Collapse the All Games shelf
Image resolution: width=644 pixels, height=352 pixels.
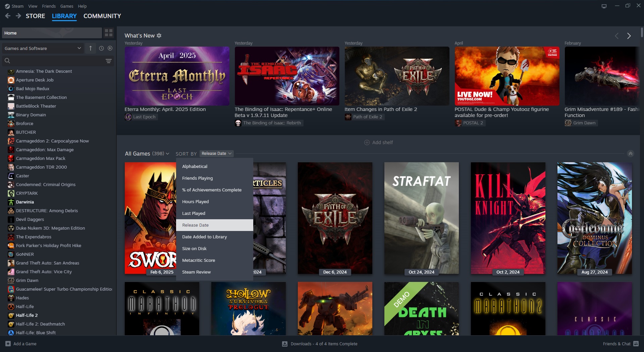[631, 154]
